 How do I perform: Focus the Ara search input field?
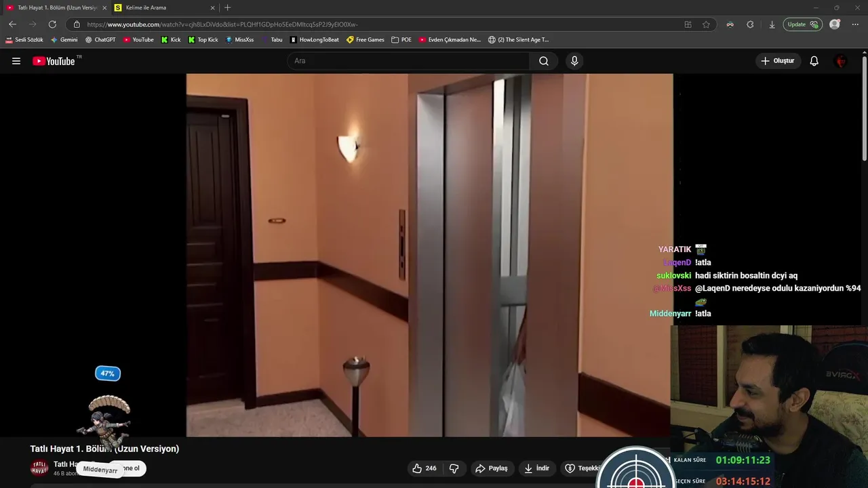[x=409, y=61]
